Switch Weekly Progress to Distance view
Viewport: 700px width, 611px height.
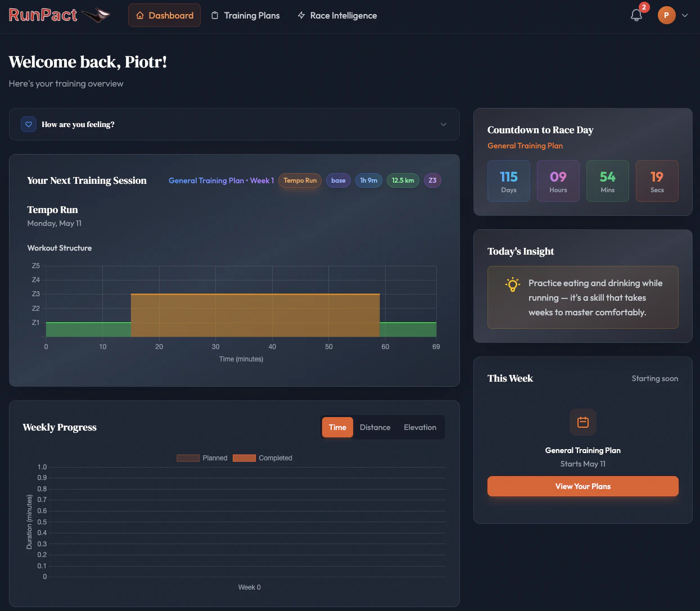click(375, 427)
